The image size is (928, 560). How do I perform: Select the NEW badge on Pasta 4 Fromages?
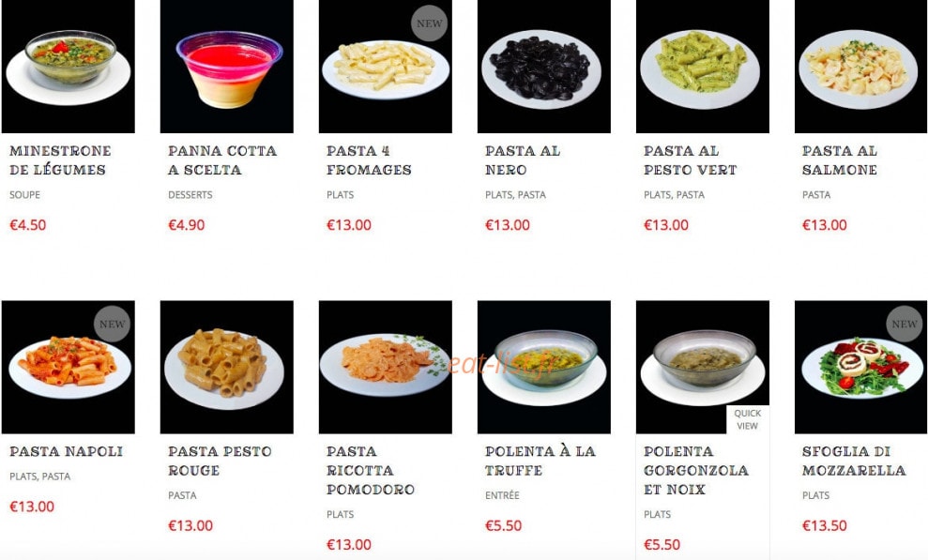[429, 23]
